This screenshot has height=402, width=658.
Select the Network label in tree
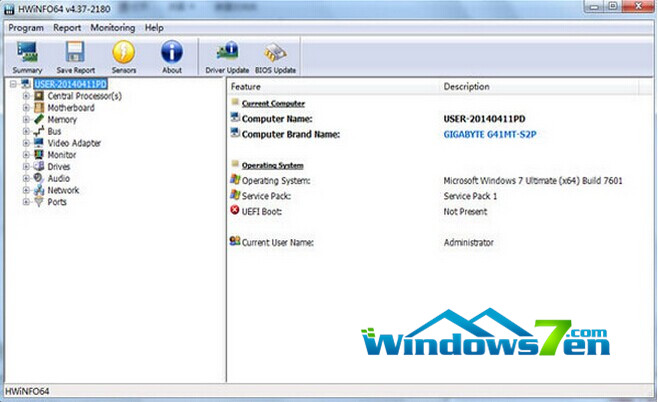(x=63, y=190)
